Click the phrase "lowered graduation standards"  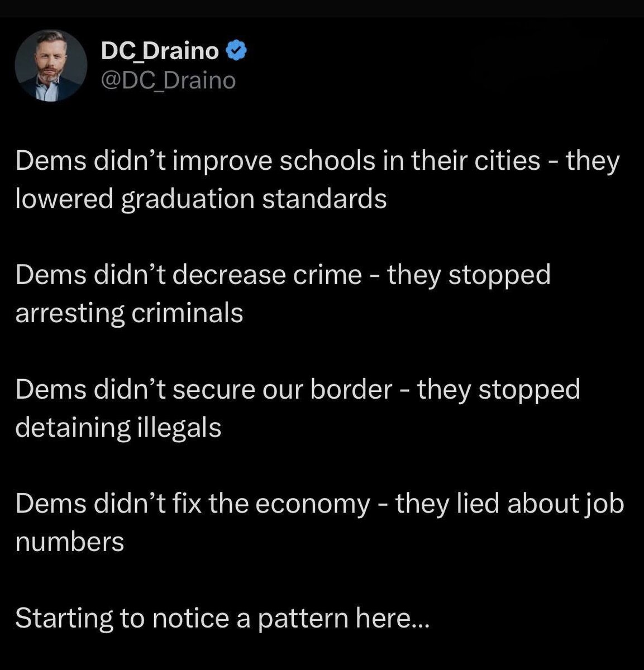(201, 199)
